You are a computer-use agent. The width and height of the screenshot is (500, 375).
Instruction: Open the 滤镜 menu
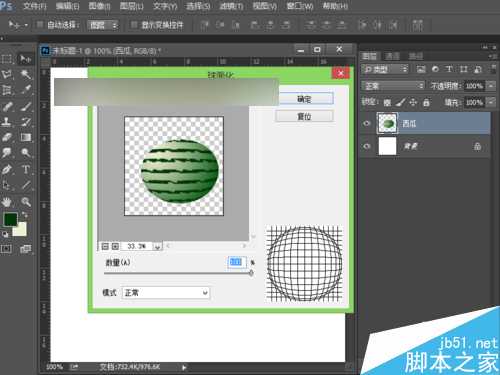coord(231,6)
